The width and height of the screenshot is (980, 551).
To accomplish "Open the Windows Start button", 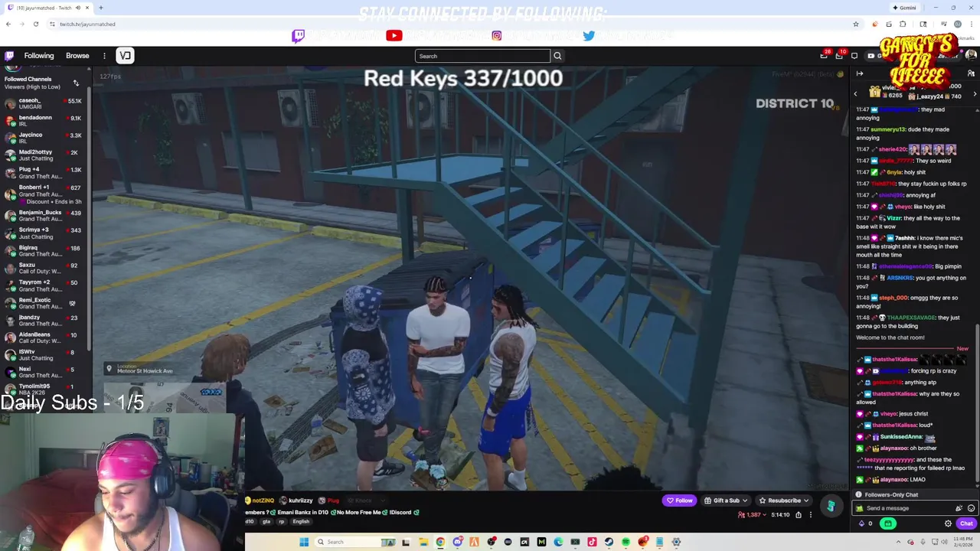I will [304, 542].
